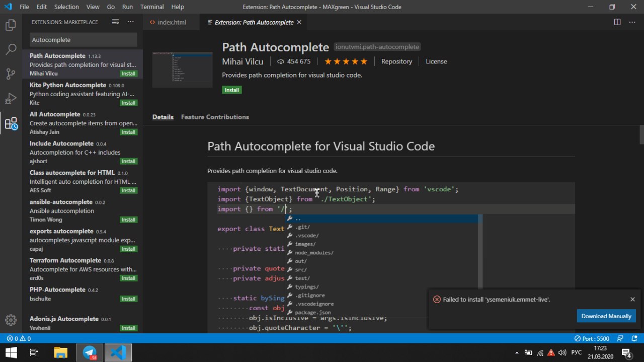The height and width of the screenshot is (362, 644).
Task: Open Source Control view in activity bar
Action: click(x=11, y=74)
